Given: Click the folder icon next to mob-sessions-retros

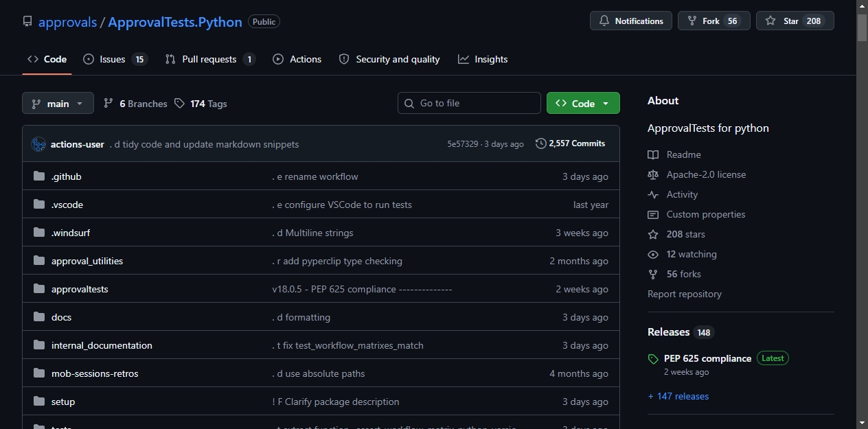Looking at the screenshot, I should click(39, 373).
